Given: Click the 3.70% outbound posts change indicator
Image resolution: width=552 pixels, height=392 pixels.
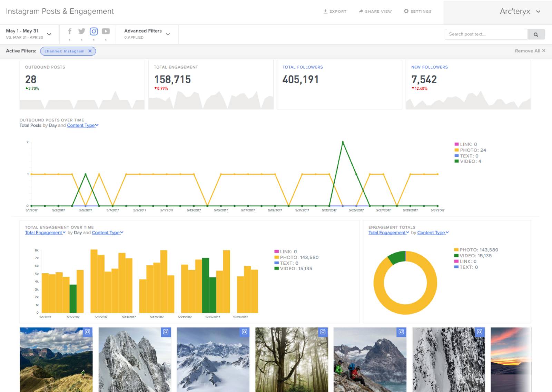Looking at the screenshot, I should click(32, 89).
